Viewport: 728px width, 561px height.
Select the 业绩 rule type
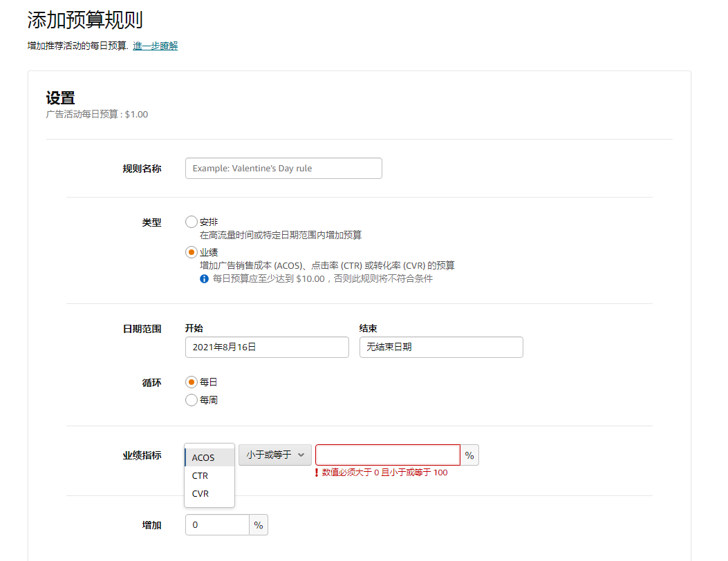point(191,252)
